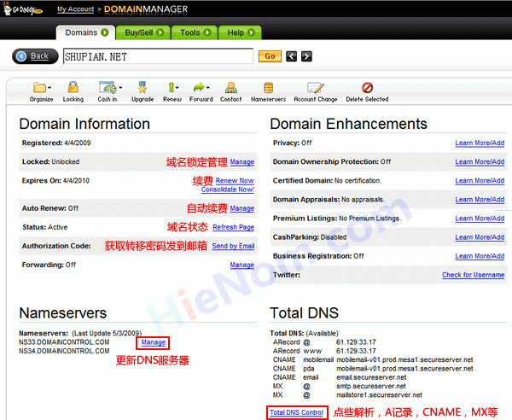Click Learn More/Add for Domain Appraisals
Viewport: 512px width, 420px height.
[480, 200]
